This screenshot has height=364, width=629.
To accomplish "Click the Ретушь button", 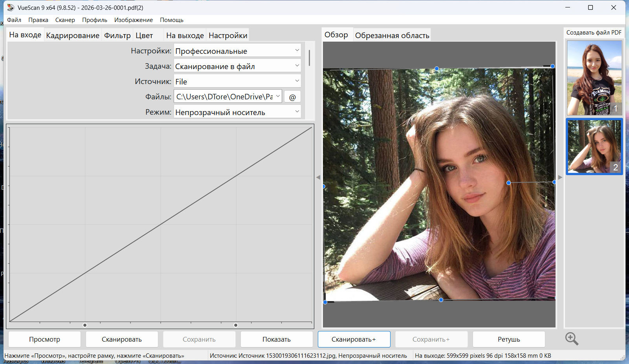I will tap(508, 339).
